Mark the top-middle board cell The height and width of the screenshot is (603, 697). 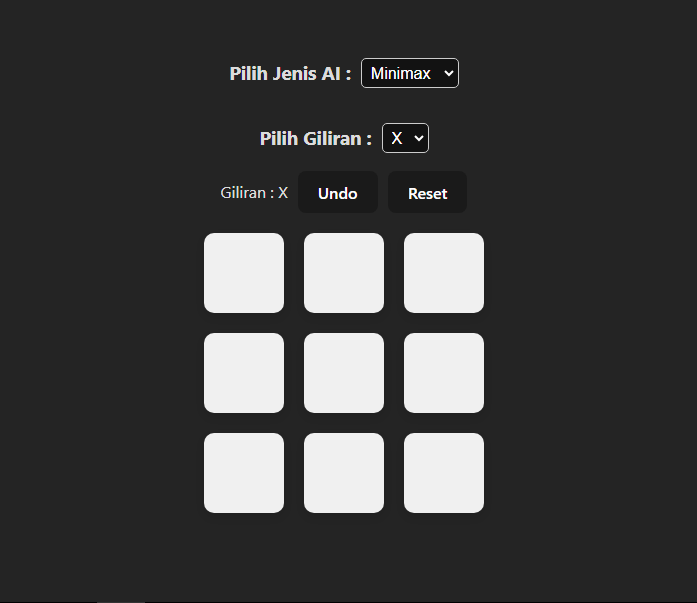tap(344, 273)
